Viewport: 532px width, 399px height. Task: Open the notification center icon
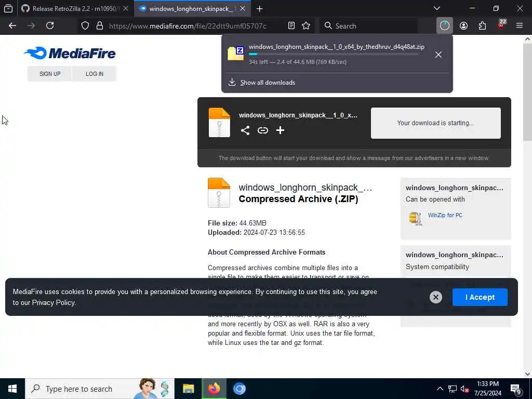pyautogui.click(x=516, y=389)
